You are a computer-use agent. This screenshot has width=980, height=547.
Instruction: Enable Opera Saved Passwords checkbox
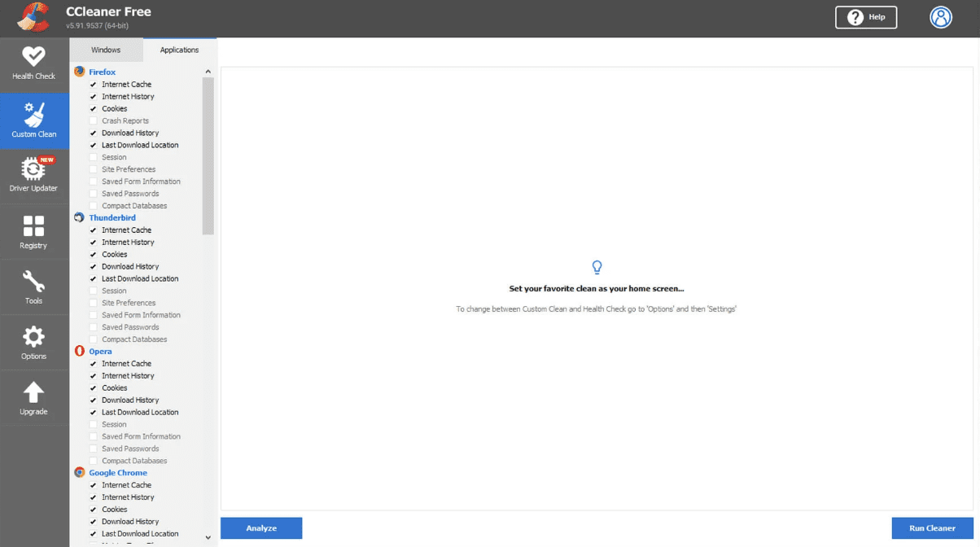(x=94, y=449)
